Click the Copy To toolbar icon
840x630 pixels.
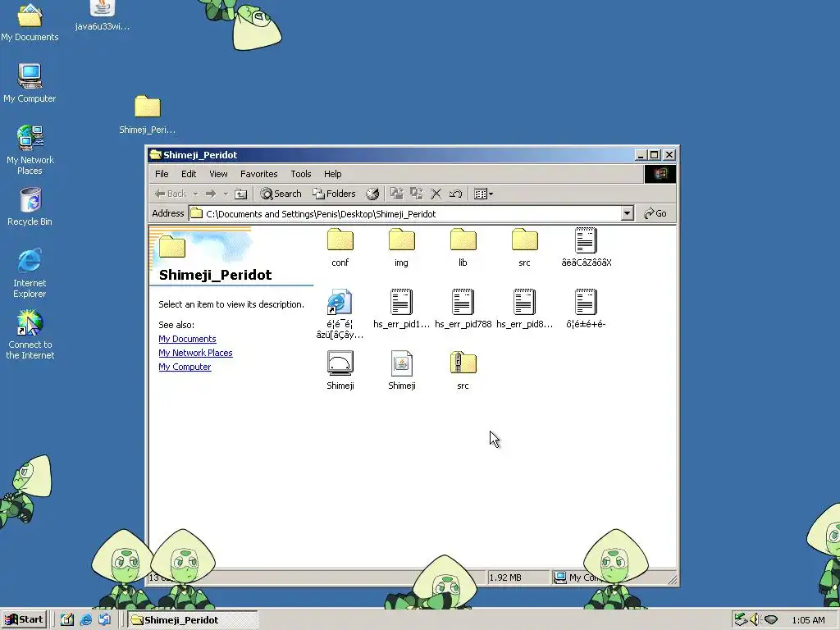(x=416, y=194)
